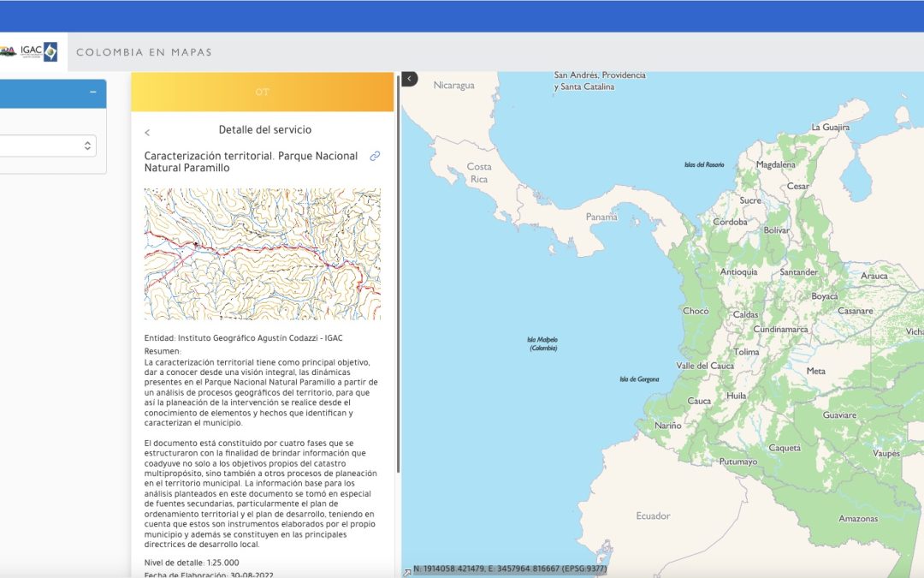Click the Magdalena label on the map
924x578 pixels.
tap(775, 165)
